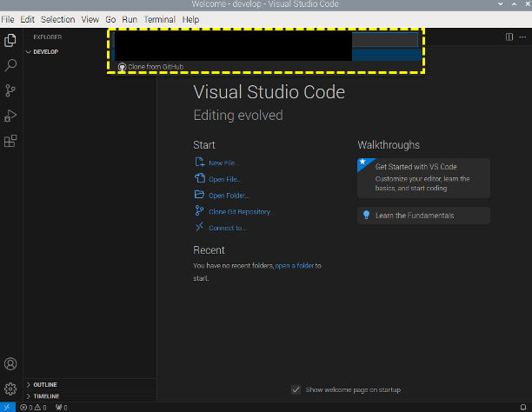Screen dimensions: 532x412
Task: Click the Clone Git Repository branch icon
Action: coord(200,210)
